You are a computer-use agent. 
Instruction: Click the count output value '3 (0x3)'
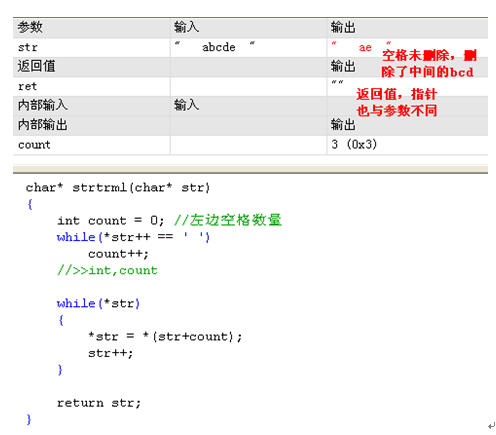click(354, 144)
